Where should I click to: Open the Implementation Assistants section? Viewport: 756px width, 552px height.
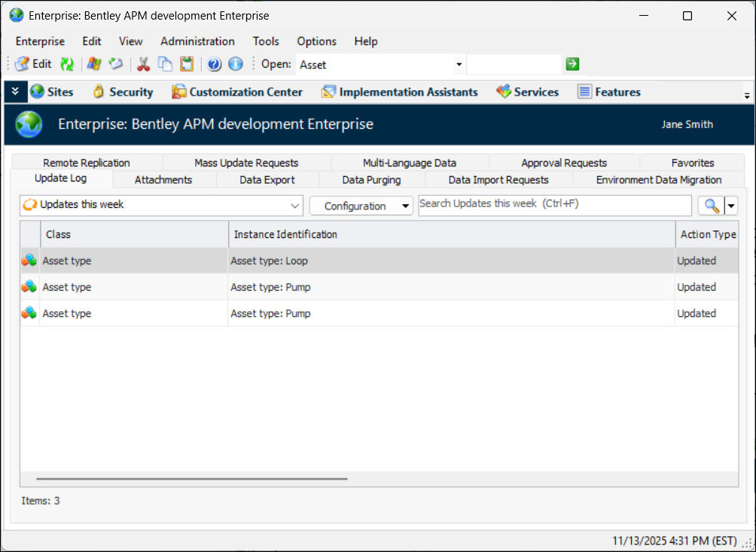(400, 92)
